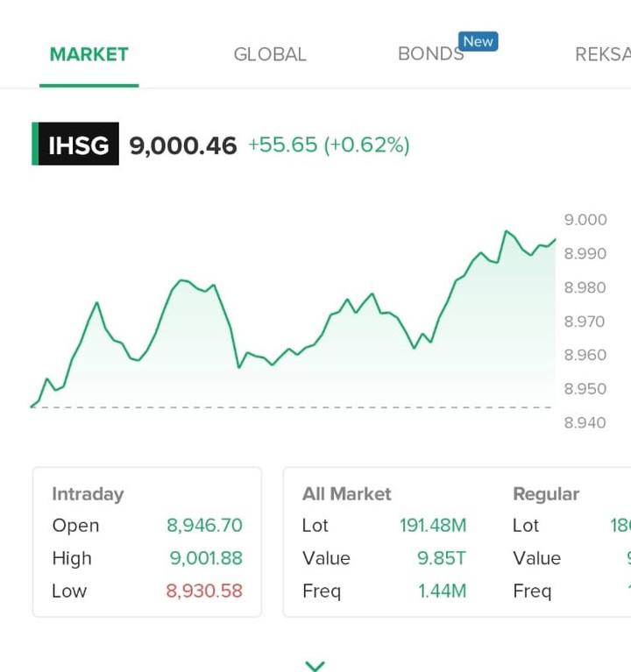Tap the +55.65 (+0.62%) change value

[x=329, y=145]
